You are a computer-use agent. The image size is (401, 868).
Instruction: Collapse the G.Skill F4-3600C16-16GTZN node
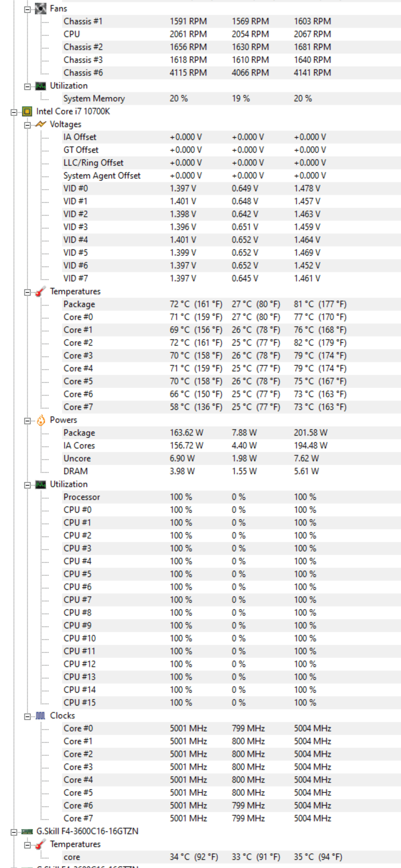14,832
